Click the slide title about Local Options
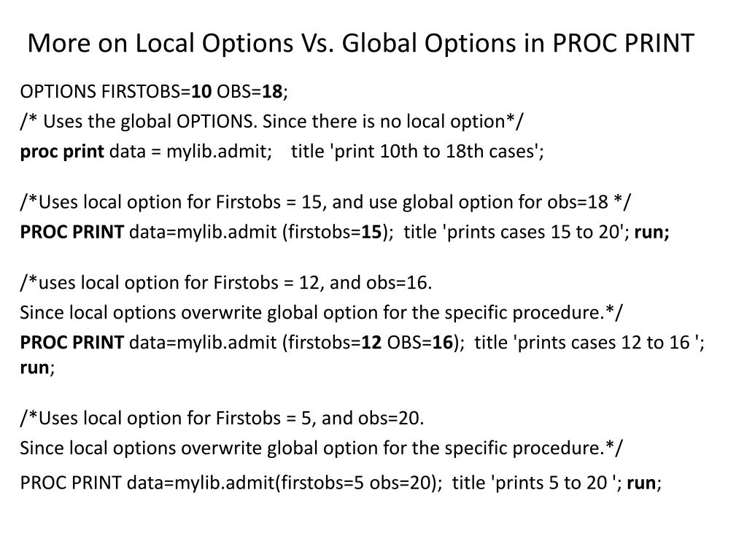Screen dimensions: 747x560 tap(360, 43)
